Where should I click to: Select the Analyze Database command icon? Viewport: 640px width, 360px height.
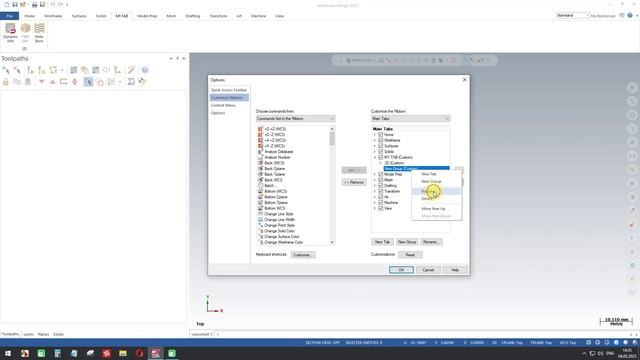(x=260, y=151)
